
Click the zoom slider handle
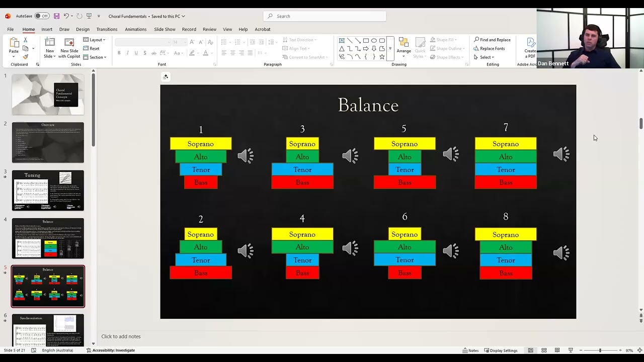600,350
